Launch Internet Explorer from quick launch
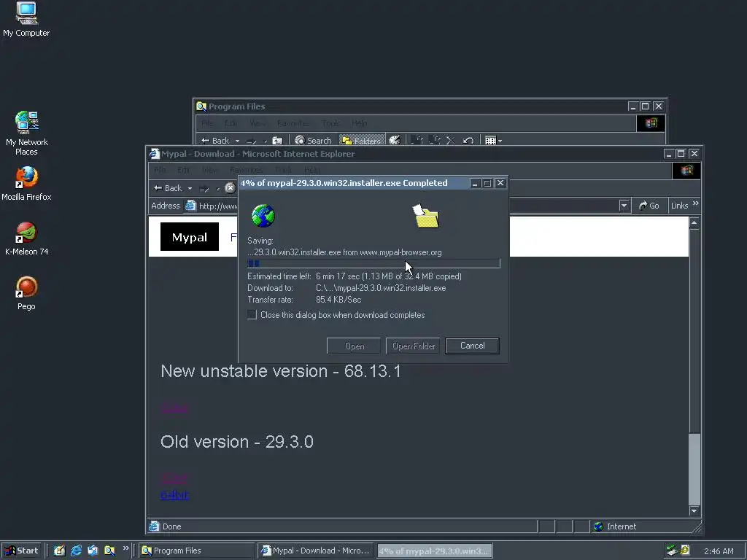The height and width of the screenshot is (560, 747). (x=76, y=551)
